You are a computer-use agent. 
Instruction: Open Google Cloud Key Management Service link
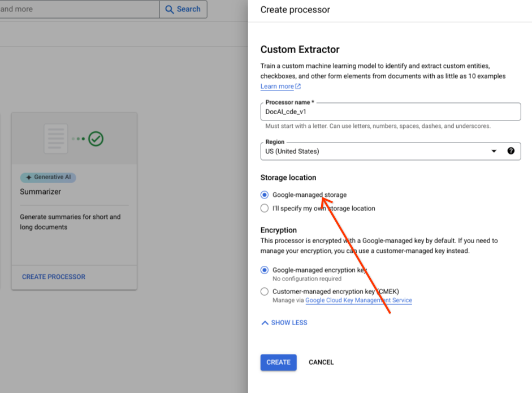click(358, 300)
